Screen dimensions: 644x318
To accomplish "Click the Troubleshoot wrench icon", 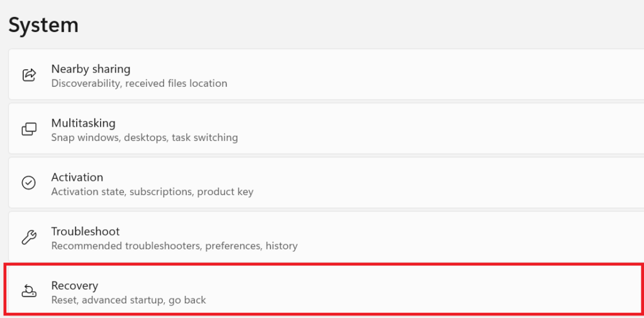I will 29,237.
